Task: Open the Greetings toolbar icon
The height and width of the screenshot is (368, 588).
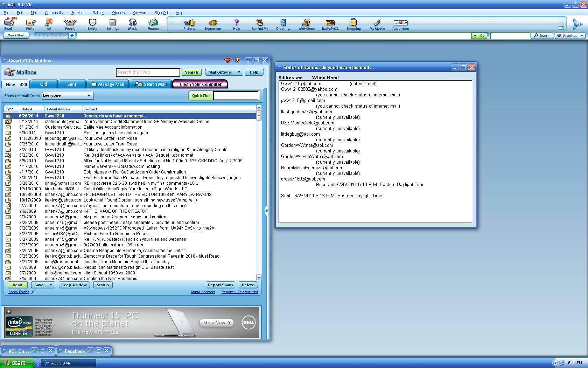Action: pyautogui.click(x=283, y=25)
